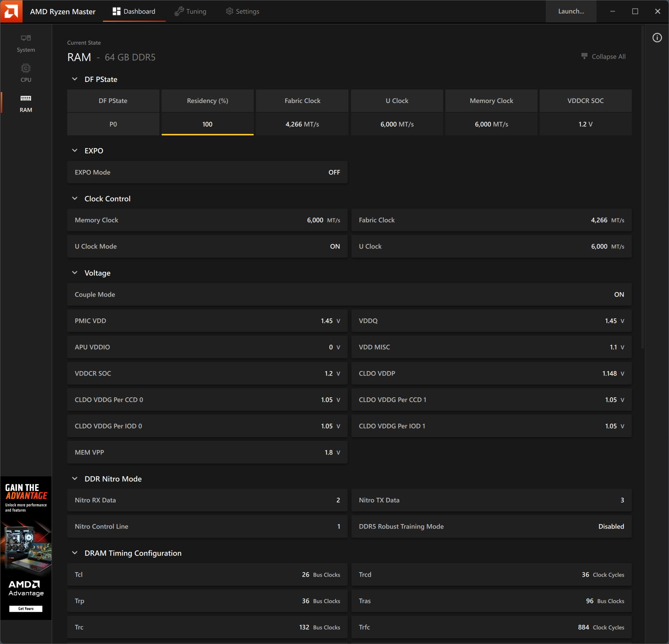
Task: Select the RAM sidebar section
Action: (26, 104)
